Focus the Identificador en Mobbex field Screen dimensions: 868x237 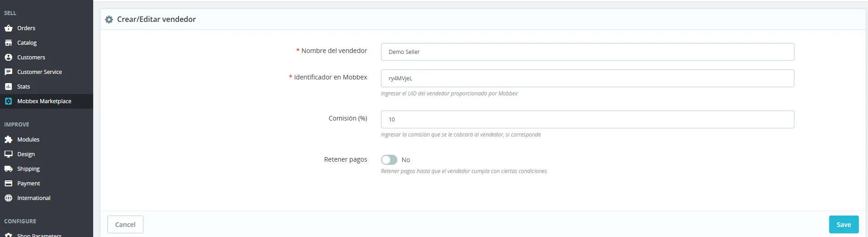(587, 78)
